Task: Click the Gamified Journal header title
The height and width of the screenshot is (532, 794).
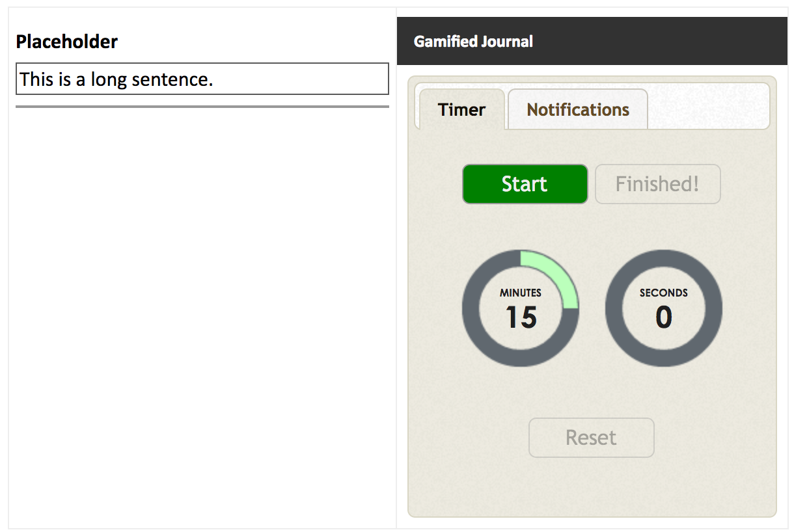Action: (473, 42)
